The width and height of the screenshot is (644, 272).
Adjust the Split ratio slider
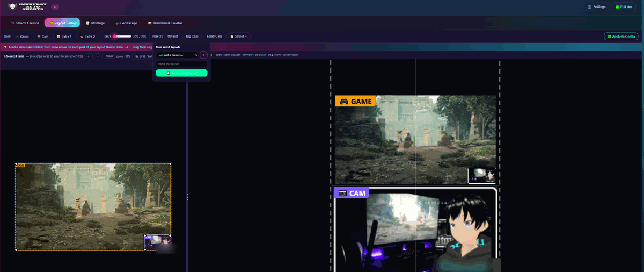[x=122, y=37]
